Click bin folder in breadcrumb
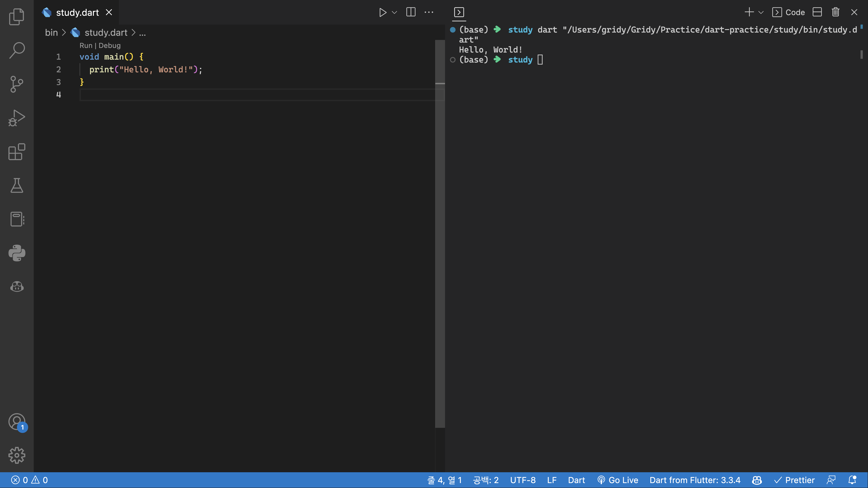 (x=51, y=33)
